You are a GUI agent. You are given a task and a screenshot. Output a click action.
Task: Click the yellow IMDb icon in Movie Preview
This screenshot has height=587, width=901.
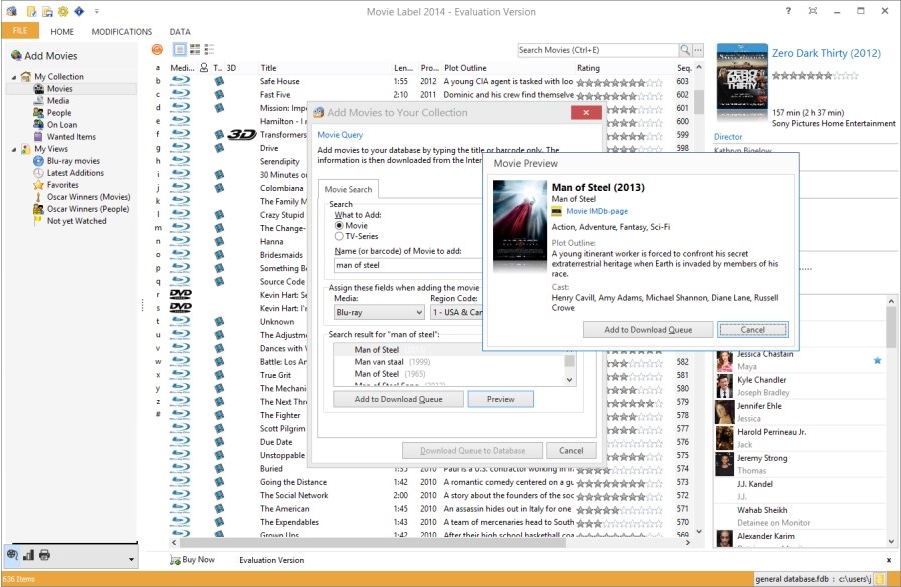point(556,211)
